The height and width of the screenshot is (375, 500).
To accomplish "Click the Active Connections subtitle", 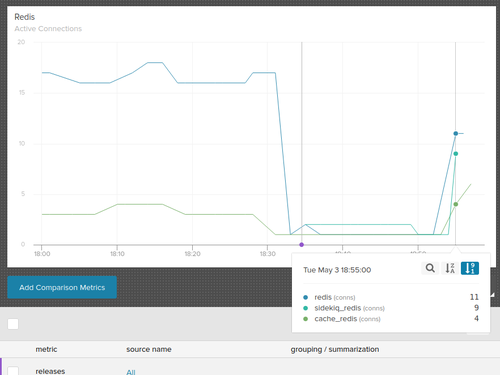I will 48,29.
